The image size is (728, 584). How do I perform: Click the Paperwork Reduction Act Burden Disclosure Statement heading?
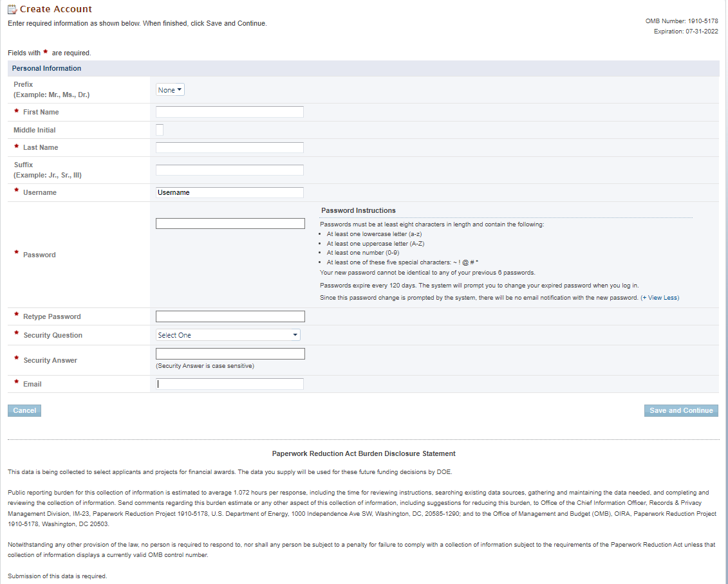pyautogui.click(x=364, y=453)
